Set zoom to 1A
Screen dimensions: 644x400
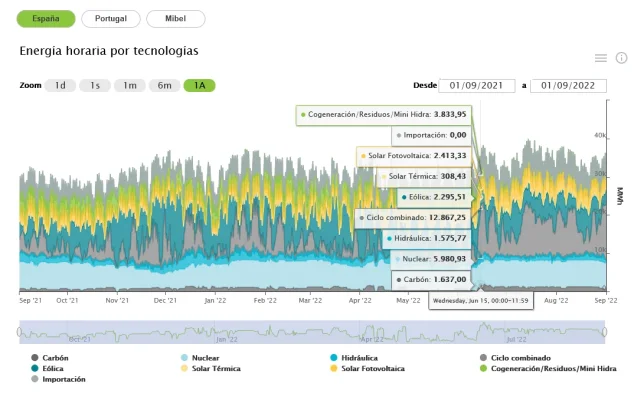(x=200, y=85)
